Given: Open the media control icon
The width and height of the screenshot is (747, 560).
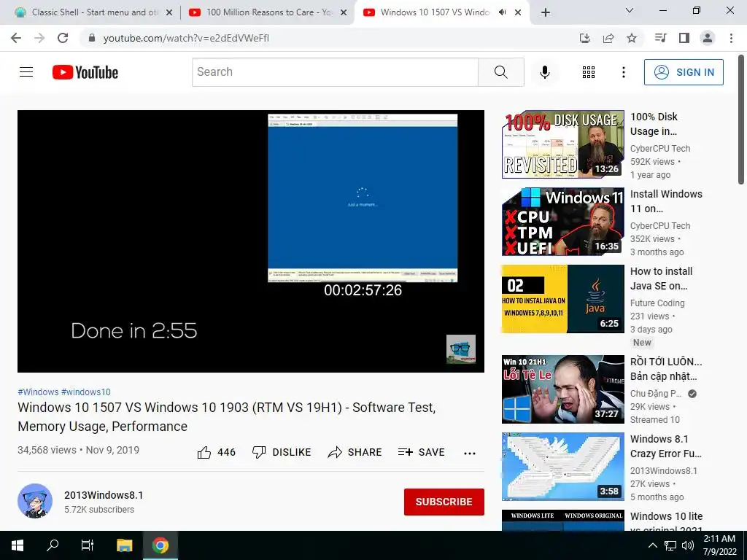Looking at the screenshot, I should (660, 38).
